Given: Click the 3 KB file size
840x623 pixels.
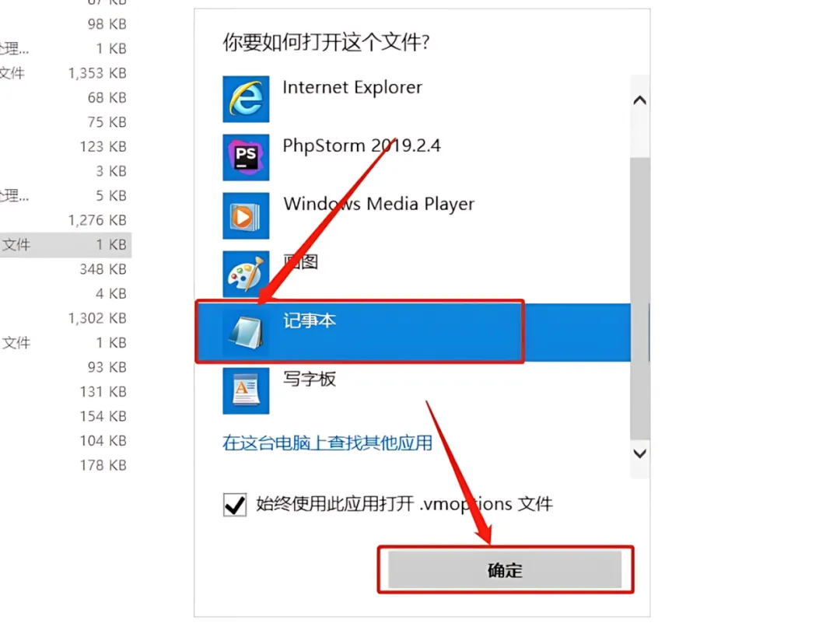Looking at the screenshot, I should point(111,171).
